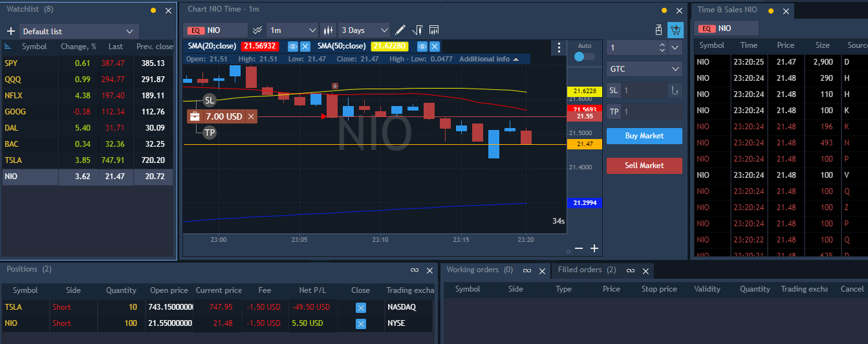Toggle the trailing stop icon next to SL
The width and height of the screenshot is (868, 344).
point(675,91)
